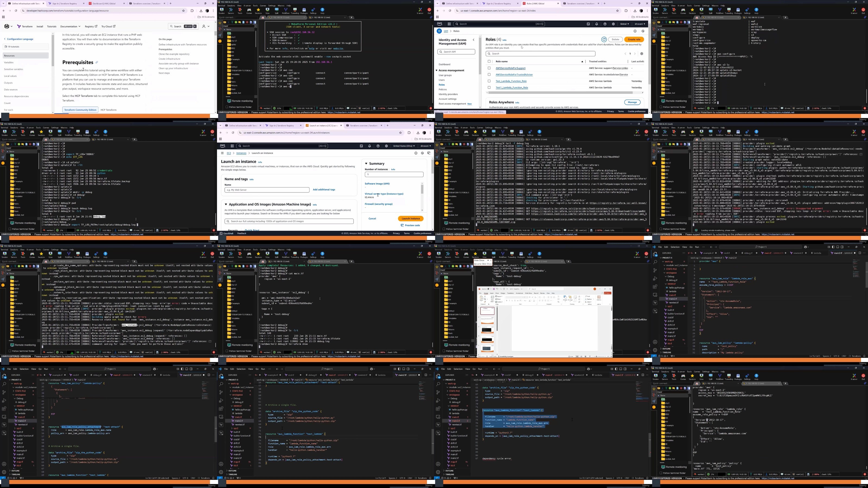Open CloudShell icon on the IAM Roles page

(588, 24)
